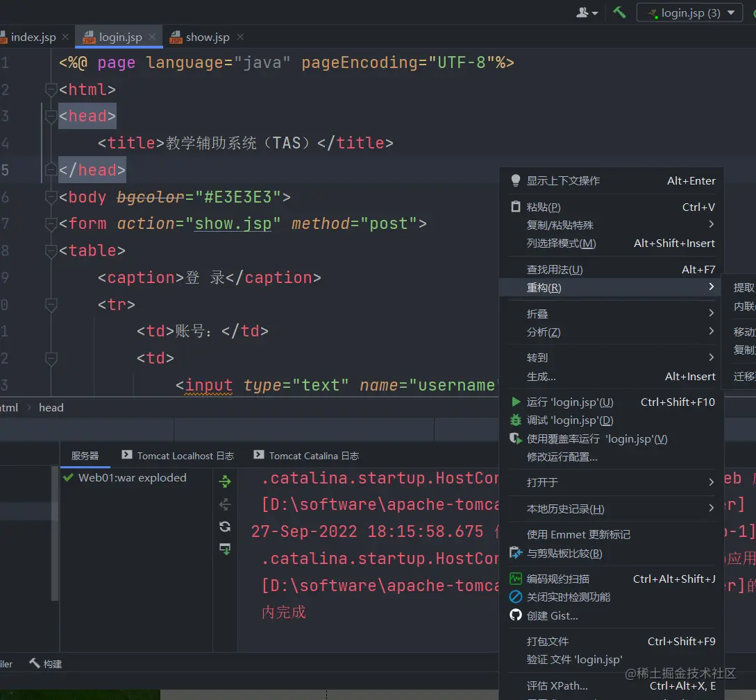Image resolution: width=756 pixels, height=700 pixels.
Task: Open the 构建 tool window button
Action: [46, 664]
